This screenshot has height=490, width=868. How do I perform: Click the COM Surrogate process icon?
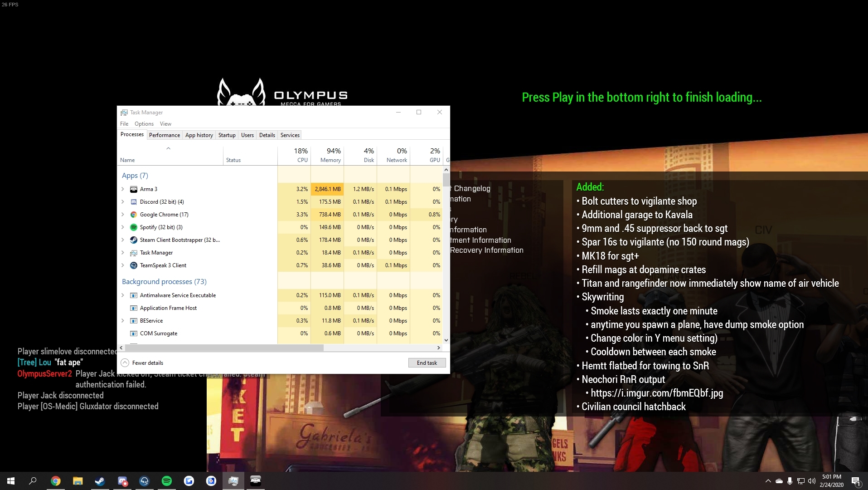(134, 333)
